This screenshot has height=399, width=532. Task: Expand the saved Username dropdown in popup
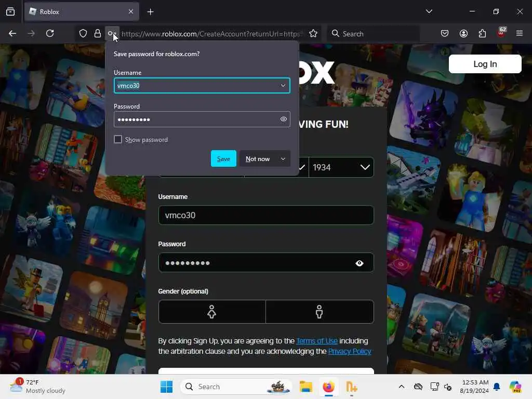[x=283, y=86]
